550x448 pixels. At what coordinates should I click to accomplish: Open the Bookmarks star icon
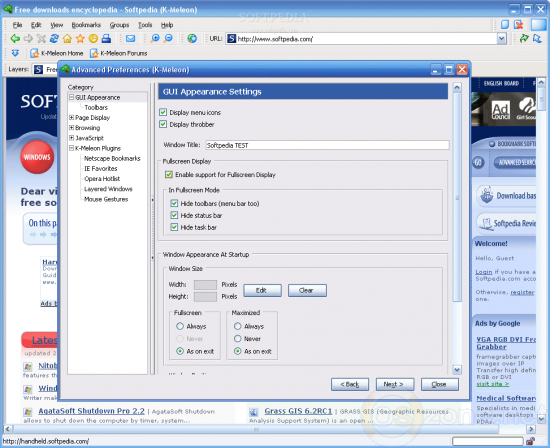80,39
